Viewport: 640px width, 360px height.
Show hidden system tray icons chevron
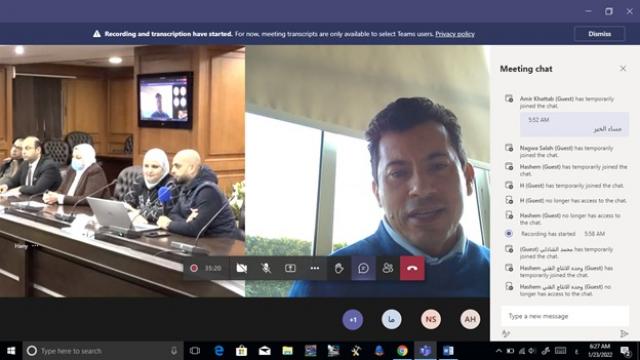click(499, 351)
